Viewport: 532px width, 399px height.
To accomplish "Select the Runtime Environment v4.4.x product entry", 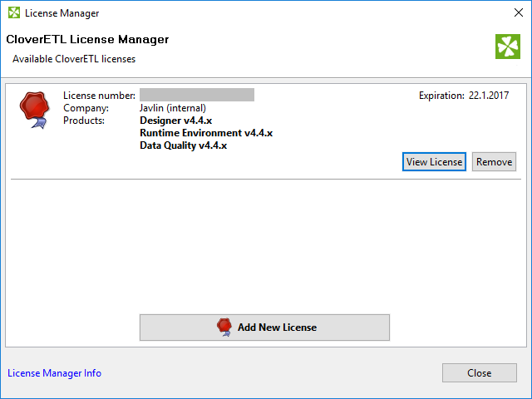I will pos(206,133).
